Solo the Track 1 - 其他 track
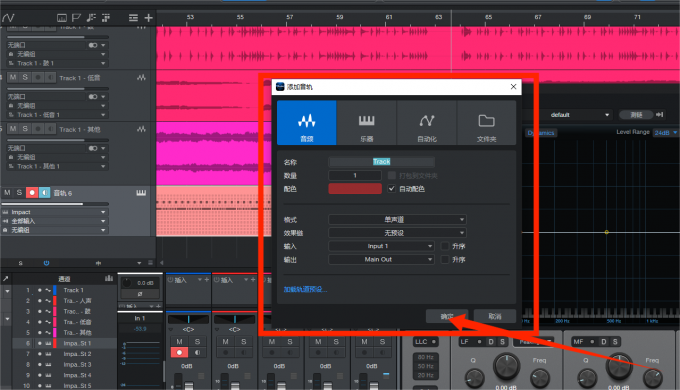Image resolution: width=680 pixels, height=390 pixels. pyautogui.click(x=25, y=129)
